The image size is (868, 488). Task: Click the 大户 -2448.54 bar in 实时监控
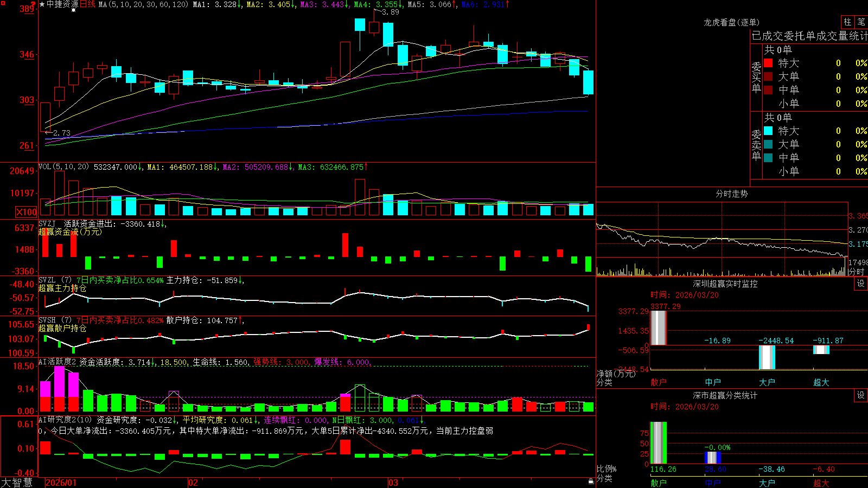pos(767,357)
